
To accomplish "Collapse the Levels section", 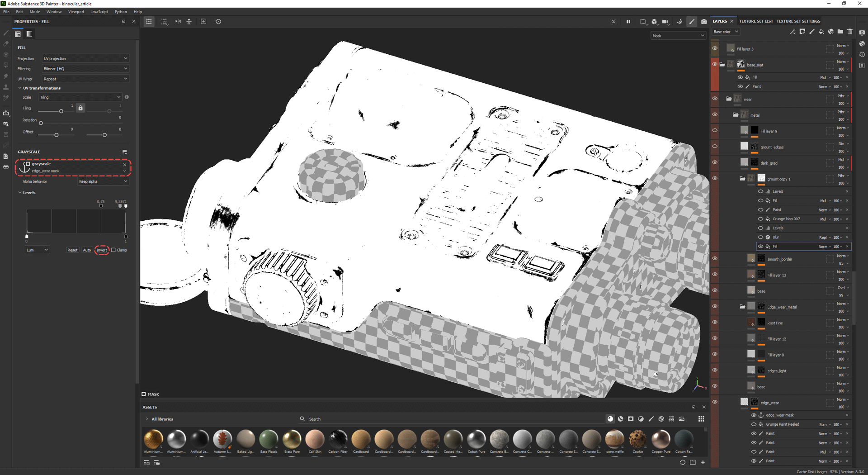I will click(x=20, y=193).
